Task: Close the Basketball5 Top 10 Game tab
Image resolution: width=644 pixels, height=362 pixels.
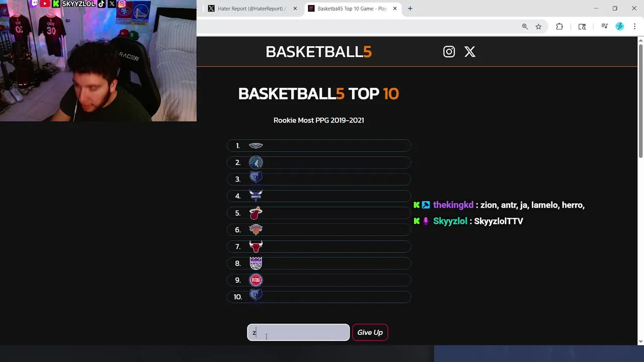Action: pyautogui.click(x=395, y=9)
